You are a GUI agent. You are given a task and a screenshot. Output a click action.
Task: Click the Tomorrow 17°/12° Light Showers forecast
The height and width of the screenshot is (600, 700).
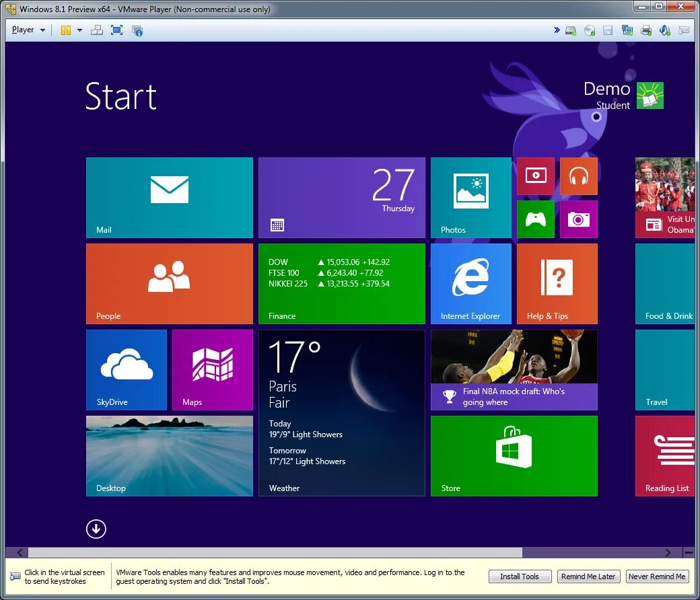click(x=307, y=456)
